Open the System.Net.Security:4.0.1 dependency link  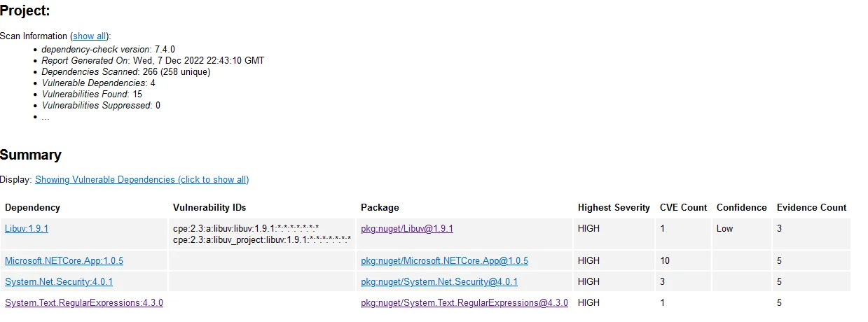[x=59, y=282]
